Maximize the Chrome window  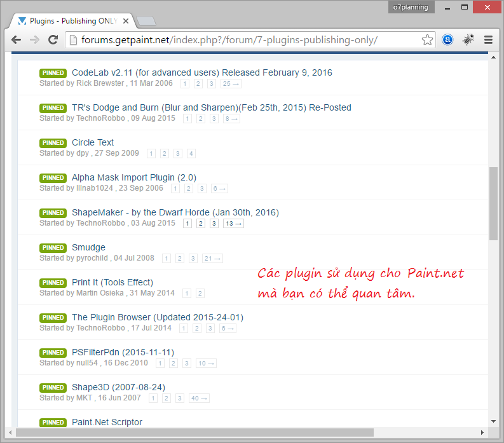pos(465,7)
